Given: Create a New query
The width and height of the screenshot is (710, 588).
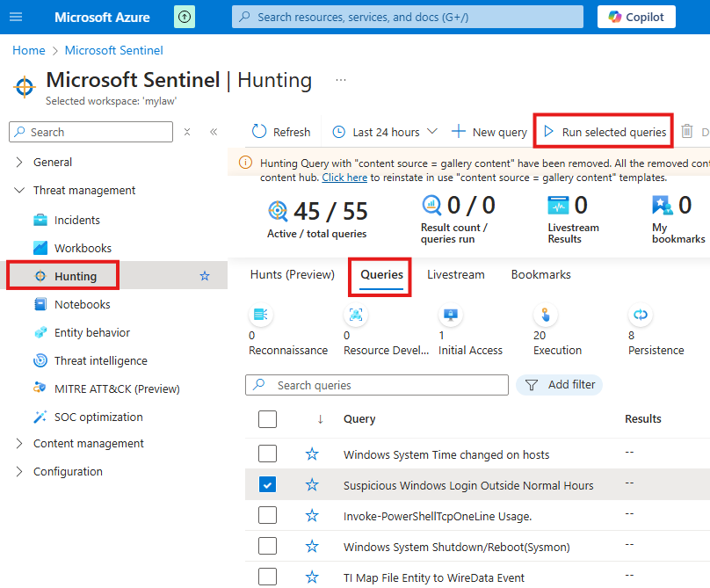Looking at the screenshot, I should tap(489, 132).
